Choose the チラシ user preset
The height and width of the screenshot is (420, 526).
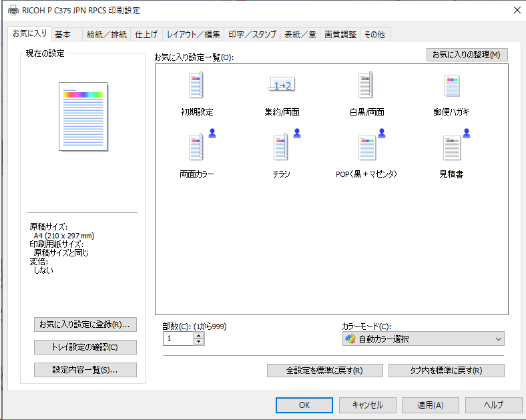click(281, 148)
